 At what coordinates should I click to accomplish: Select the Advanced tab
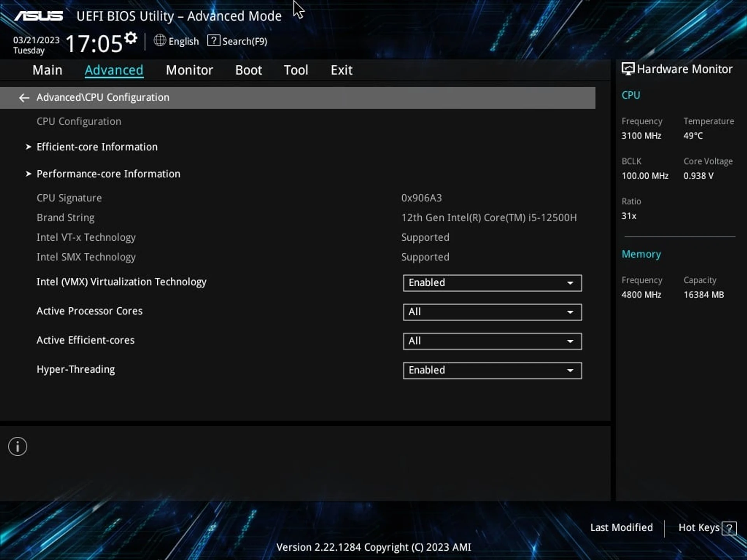click(x=114, y=70)
